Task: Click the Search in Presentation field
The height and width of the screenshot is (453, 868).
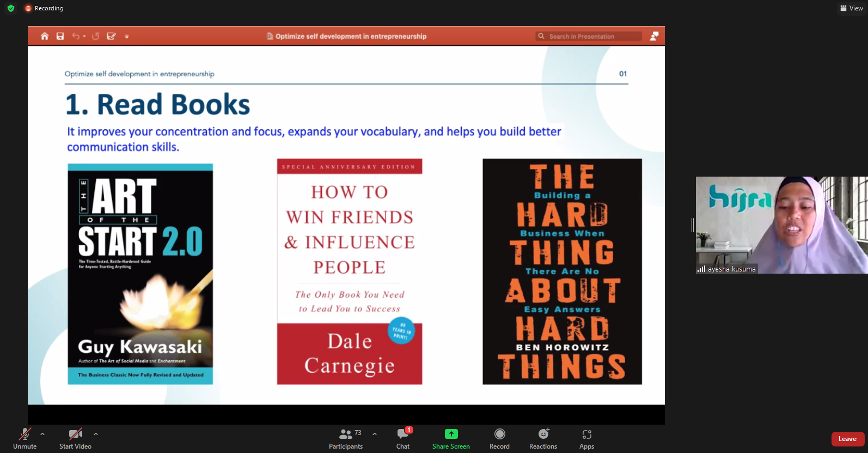Action: (x=589, y=36)
